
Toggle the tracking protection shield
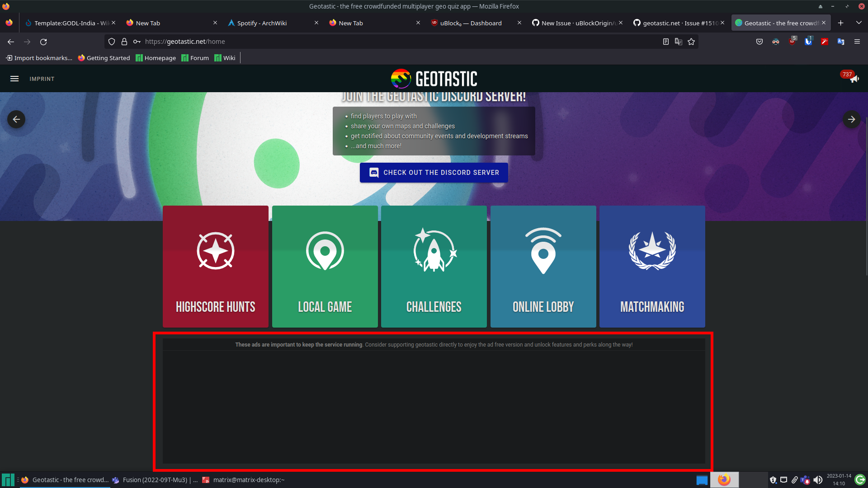[x=111, y=42]
